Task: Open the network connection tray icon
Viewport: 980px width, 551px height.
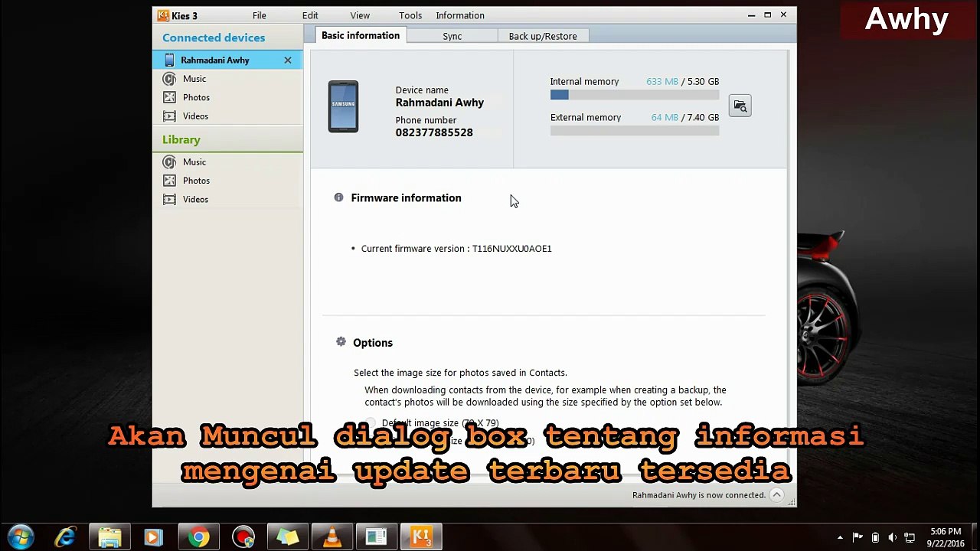Action: pyautogui.click(x=910, y=537)
